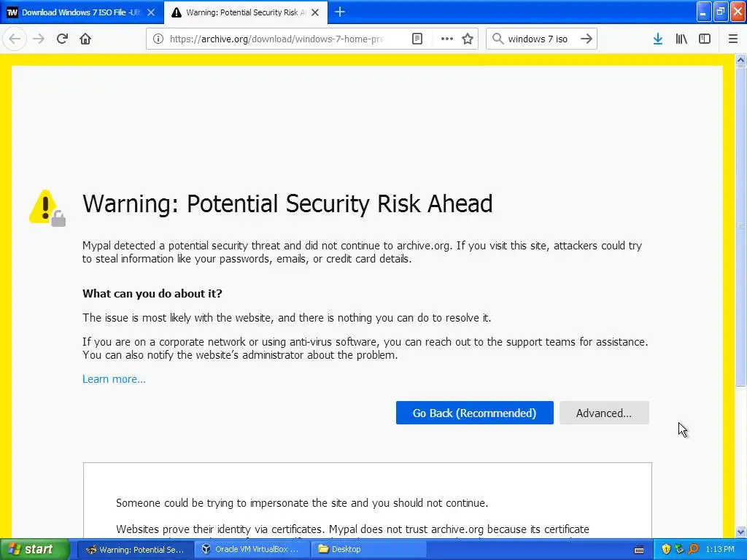Image resolution: width=747 pixels, height=560 pixels.
Task: Open the hamburger application menu
Action: tap(733, 39)
